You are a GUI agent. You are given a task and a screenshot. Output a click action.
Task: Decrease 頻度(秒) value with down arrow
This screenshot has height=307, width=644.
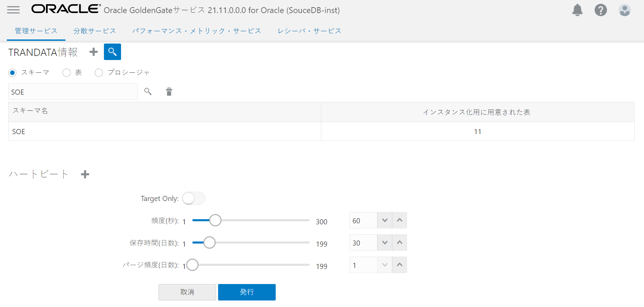click(x=385, y=220)
